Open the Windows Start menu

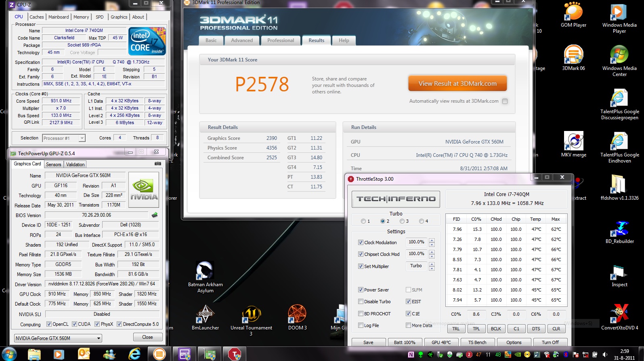coord(9,354)
